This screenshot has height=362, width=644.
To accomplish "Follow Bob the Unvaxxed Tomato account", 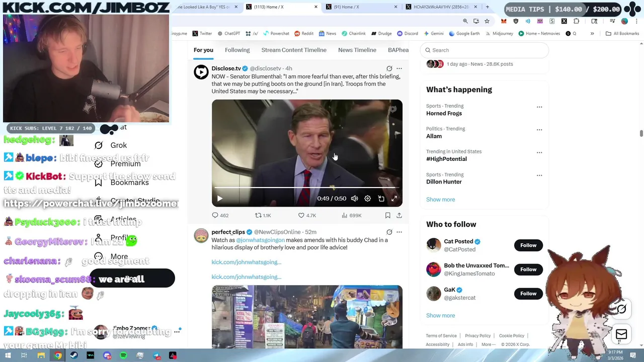I will coord(528,269).
